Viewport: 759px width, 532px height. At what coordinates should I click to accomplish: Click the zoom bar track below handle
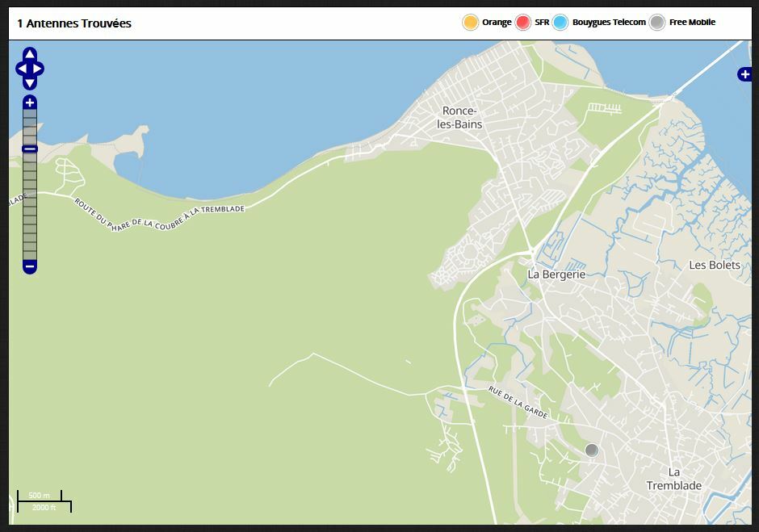point(30,206)
